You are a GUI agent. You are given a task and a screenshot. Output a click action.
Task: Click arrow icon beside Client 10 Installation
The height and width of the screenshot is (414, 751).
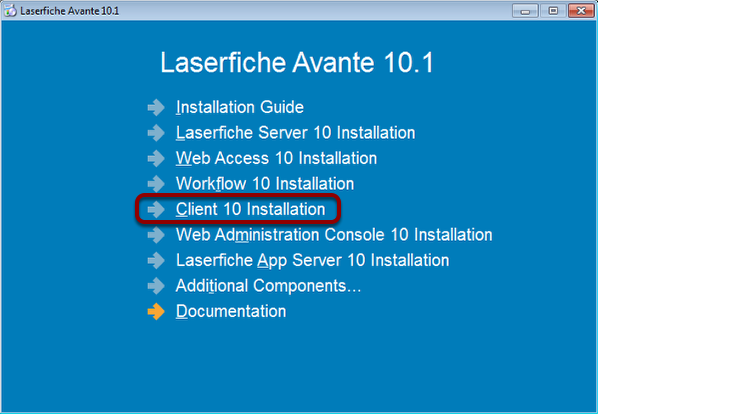pos(156,209)
